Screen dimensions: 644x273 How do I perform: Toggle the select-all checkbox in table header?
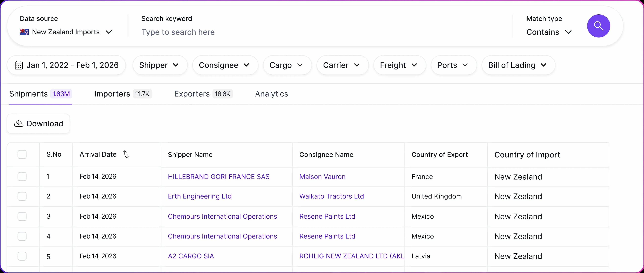coord(22,154)
